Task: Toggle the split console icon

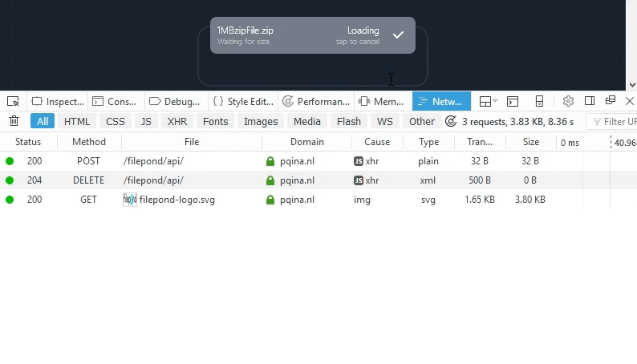Action: [x=513, y=102]
